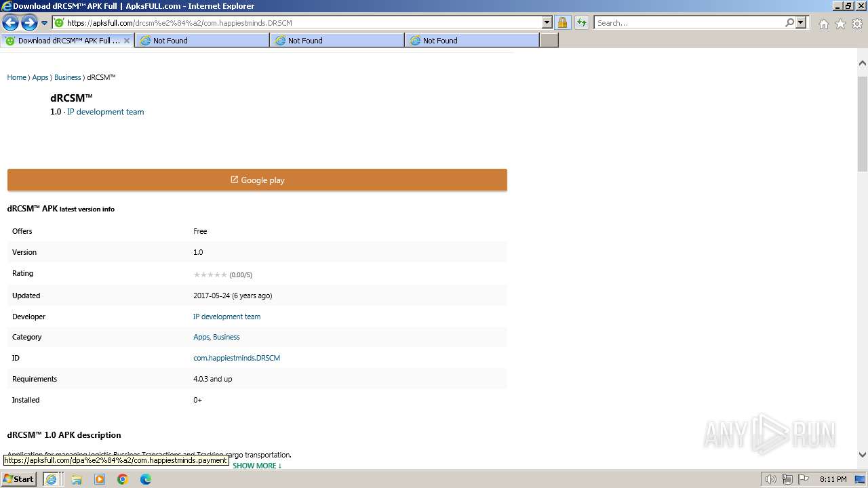868x488 pixels.
Task: Open Internet Explorer taskbar icon
Action: [51, 479]
